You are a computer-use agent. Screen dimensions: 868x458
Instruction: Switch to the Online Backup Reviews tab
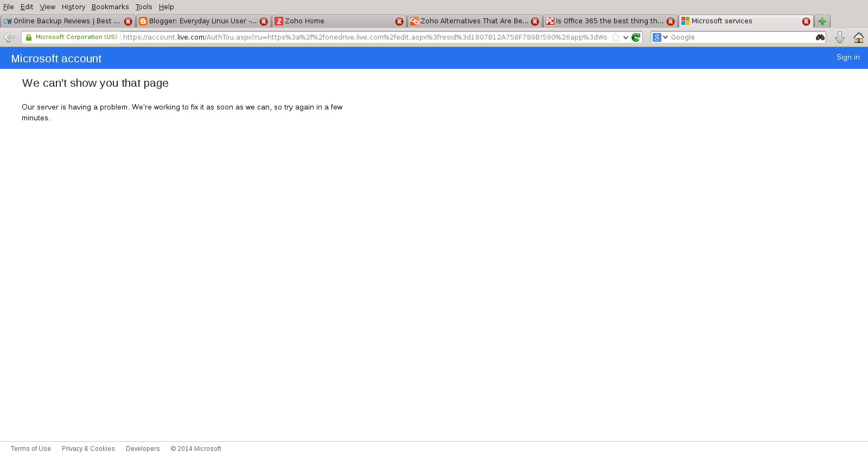[x=62, y=21]
